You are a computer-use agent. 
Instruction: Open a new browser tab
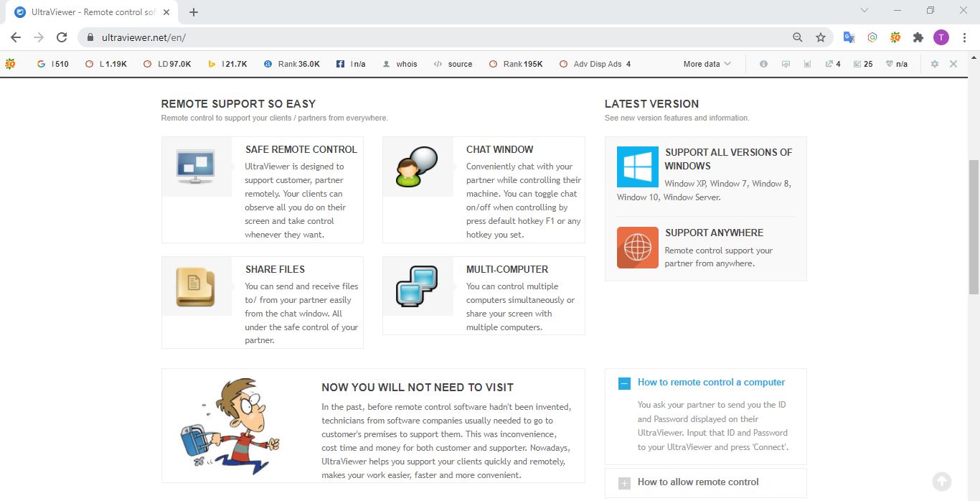pos(194,12)
